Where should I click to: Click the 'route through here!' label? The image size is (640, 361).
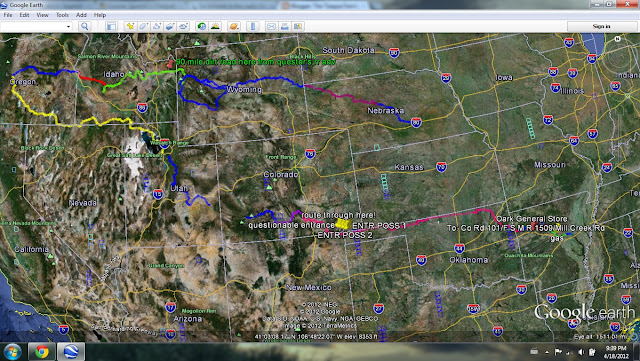(339, 215)
